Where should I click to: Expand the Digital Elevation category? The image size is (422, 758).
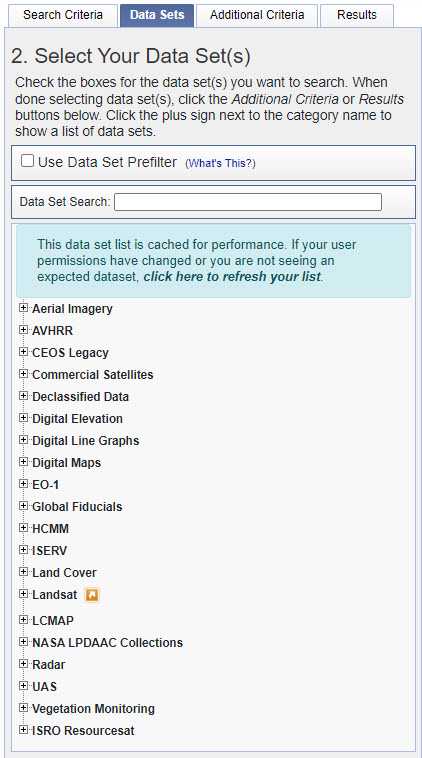pos(23,418)
